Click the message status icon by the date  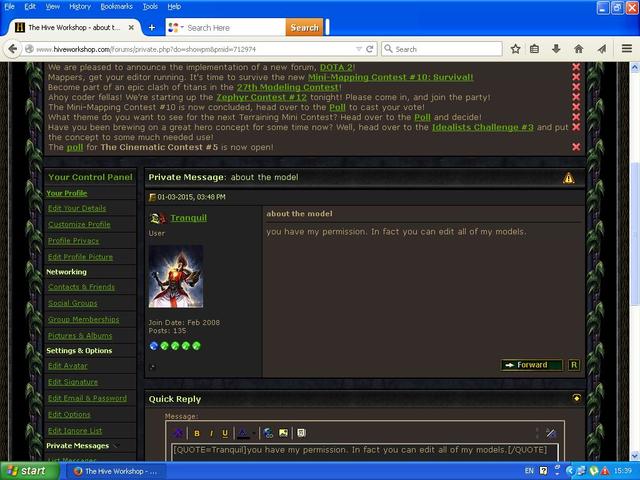tap(152, 197)
